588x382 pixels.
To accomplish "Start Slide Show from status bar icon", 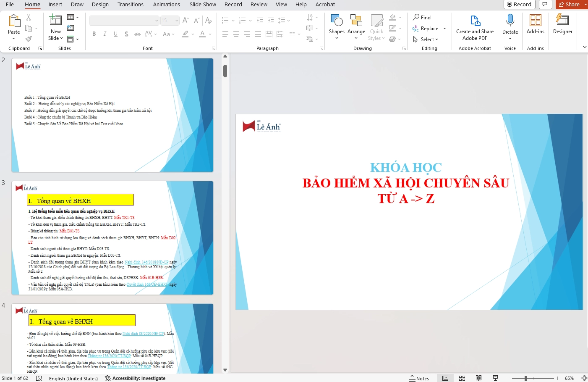I will click(x=495, y=378).
